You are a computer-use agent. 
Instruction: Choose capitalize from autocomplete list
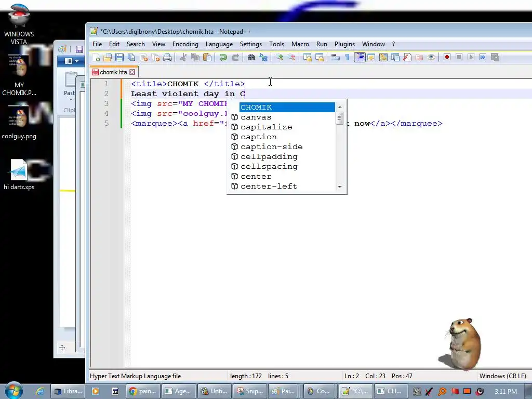click(x=283, y=127)
